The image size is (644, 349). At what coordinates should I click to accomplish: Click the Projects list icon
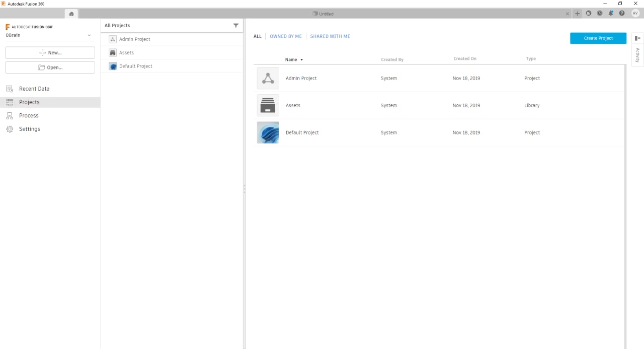10,102
